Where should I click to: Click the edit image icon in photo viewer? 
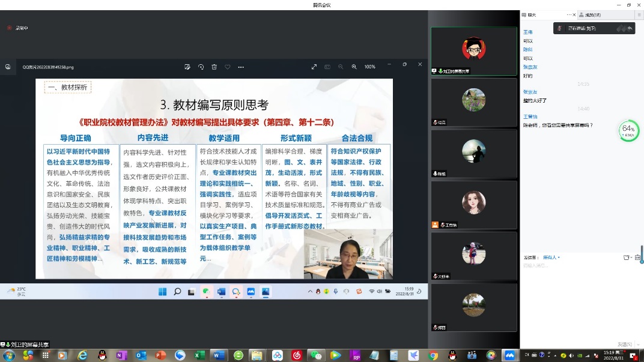pyautogui.click(x=187, y=67)
